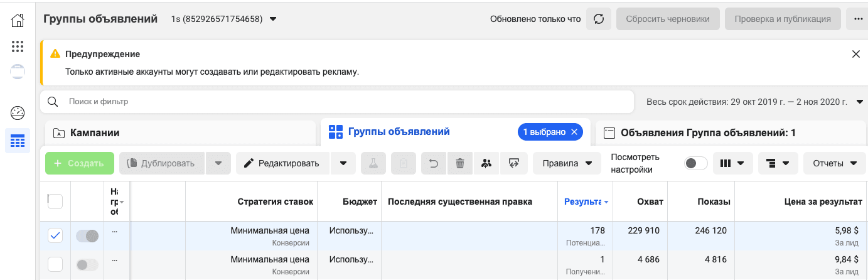Open the nine-dot apps grid menu

tap(18, 46)
